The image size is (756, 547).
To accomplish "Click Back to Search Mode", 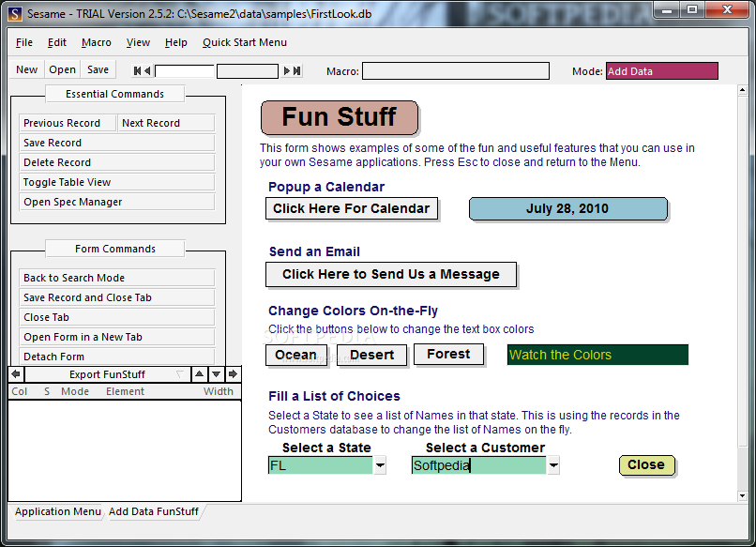I will pyautogui.click(x=116, y=278).
